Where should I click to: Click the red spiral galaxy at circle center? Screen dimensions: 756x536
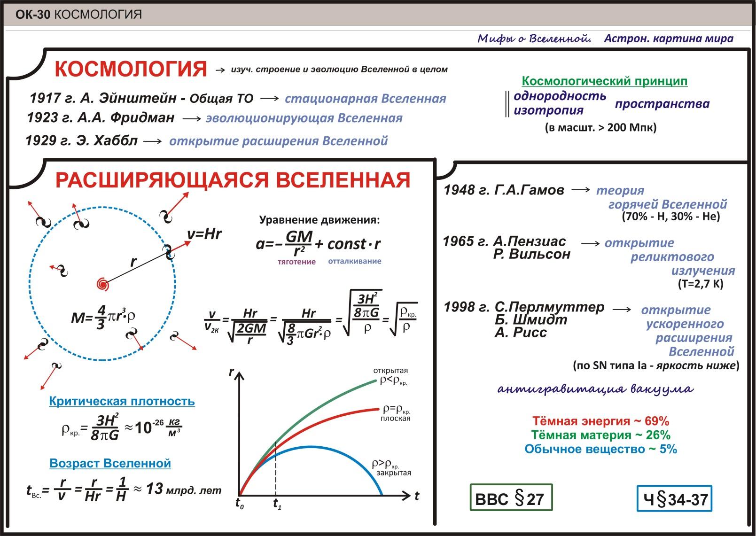point(102,285)
